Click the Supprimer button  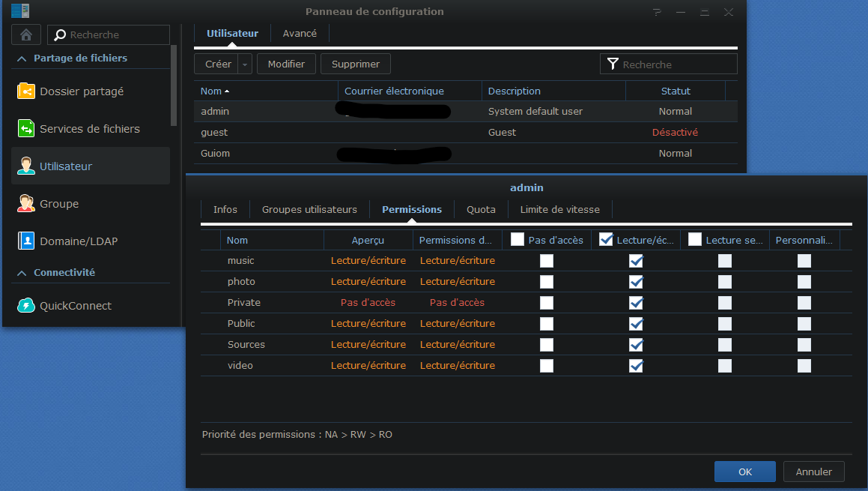(356, 64)
